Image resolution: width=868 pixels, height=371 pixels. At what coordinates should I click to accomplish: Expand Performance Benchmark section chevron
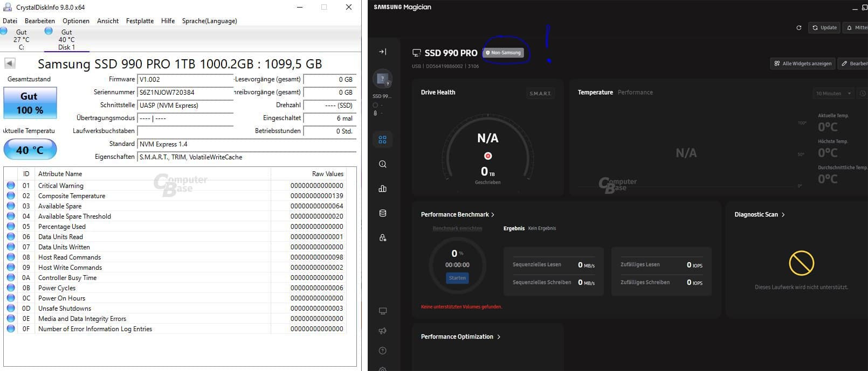tap(493, 215)
